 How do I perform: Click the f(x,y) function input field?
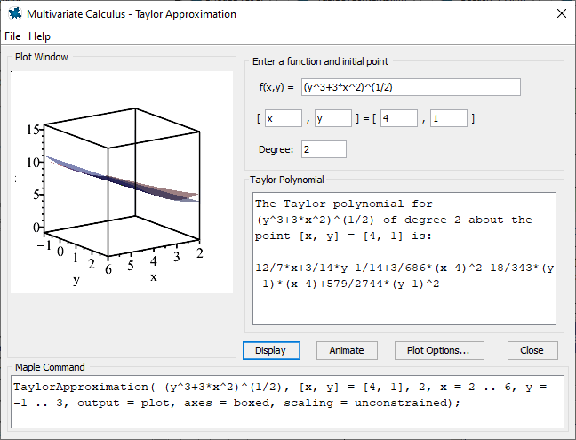[x=411, y=87]
